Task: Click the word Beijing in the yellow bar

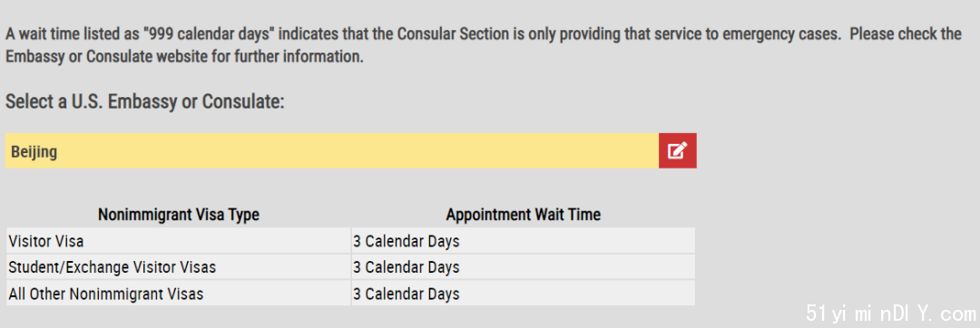Action: point(34,152)
